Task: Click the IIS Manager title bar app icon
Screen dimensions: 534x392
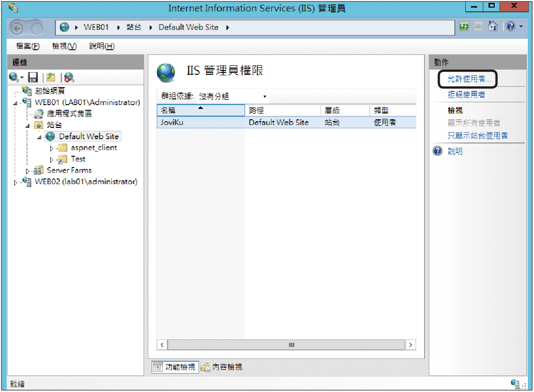Action: [x=13, y=8]
